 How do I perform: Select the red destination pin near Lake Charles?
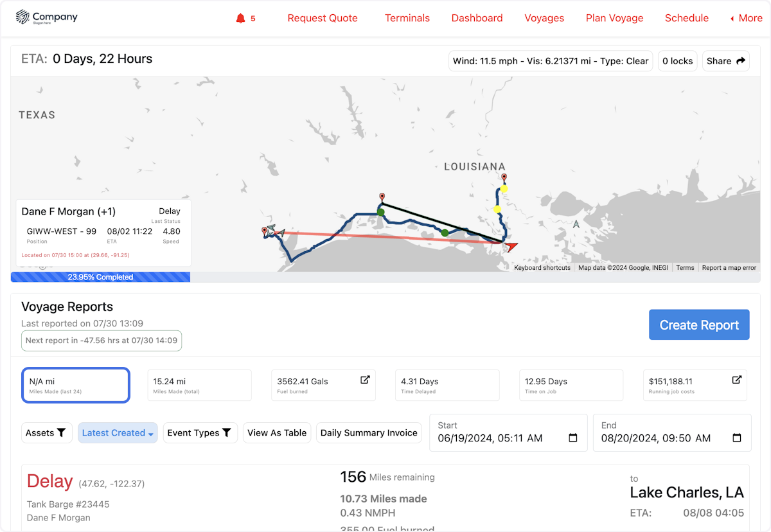264,229
